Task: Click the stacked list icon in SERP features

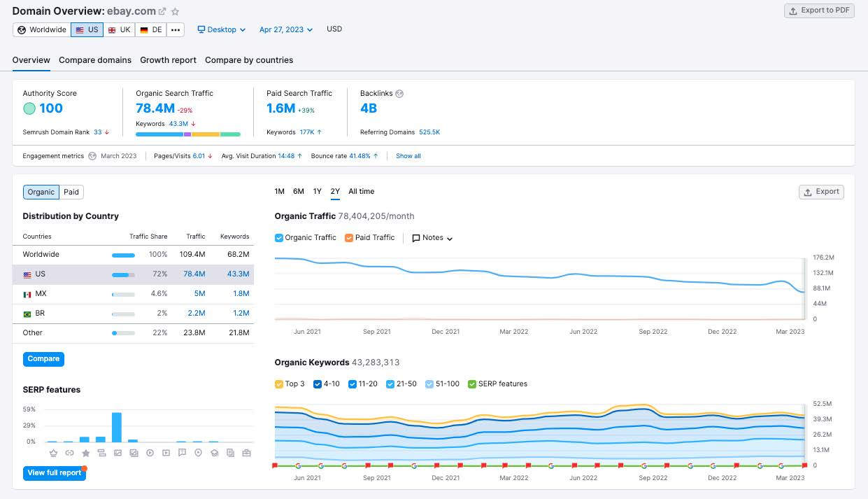Action: pyautogui.click(x=101, y=453)
